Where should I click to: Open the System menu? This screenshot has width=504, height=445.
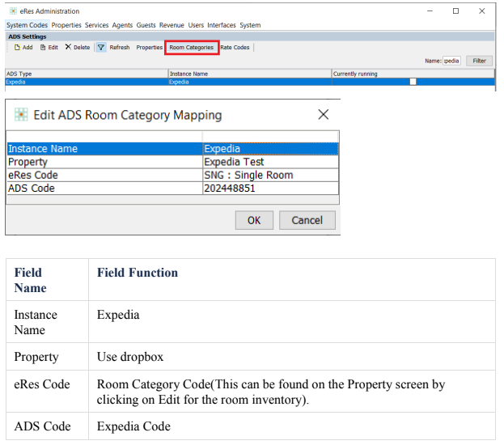pos(250,25)
